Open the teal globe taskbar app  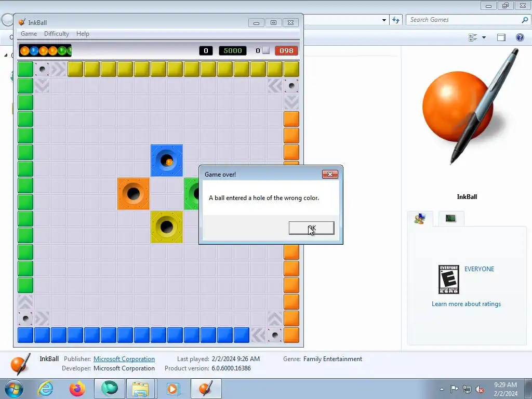tap(109, 389)
